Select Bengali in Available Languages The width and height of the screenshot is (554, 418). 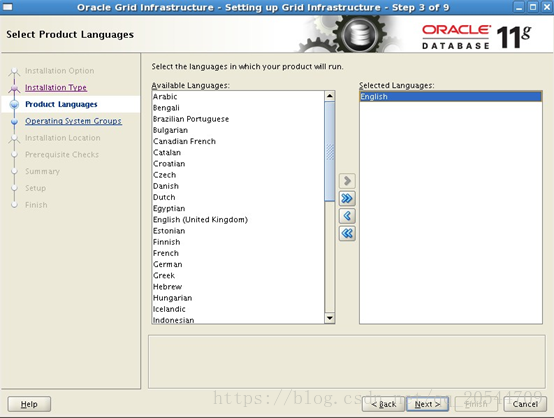click(238, 108)
